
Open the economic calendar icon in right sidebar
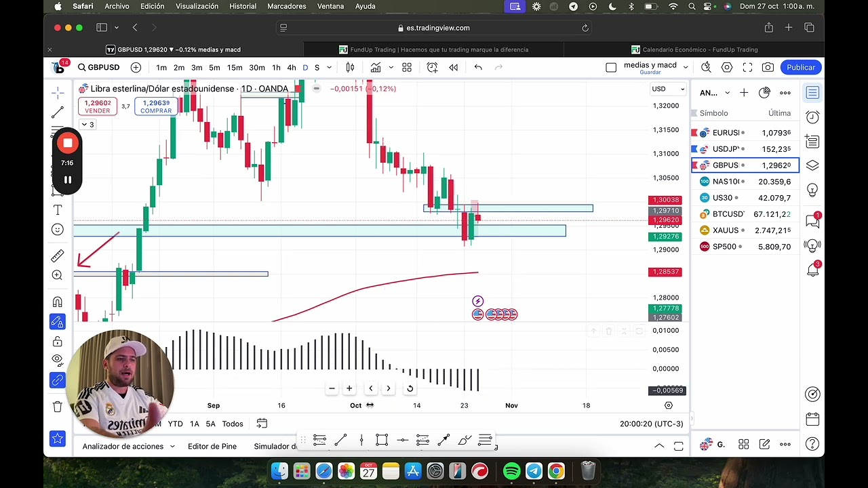pyautogui.click(x=812, y=418)
